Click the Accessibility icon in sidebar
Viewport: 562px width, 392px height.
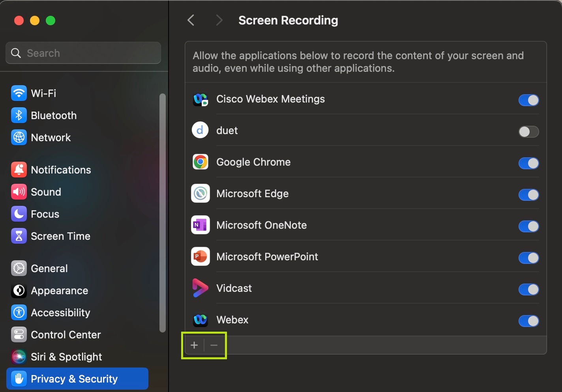click(19, 313)
